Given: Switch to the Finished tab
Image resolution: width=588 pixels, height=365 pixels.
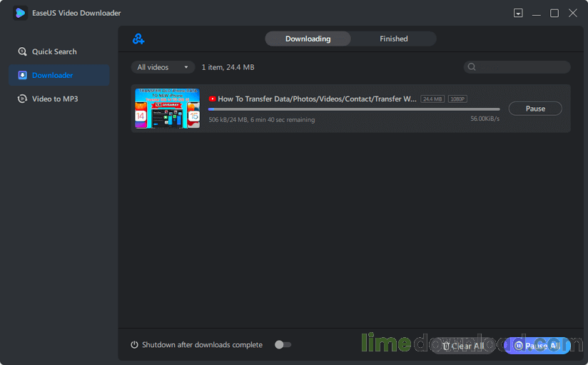Looking at the screenshot, I should (393, 39).
